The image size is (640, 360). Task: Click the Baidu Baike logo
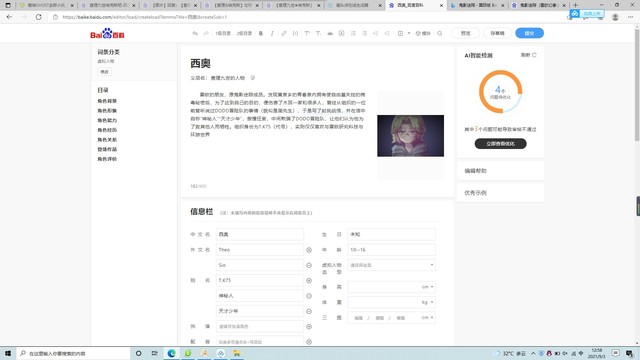tap(107, 33)
